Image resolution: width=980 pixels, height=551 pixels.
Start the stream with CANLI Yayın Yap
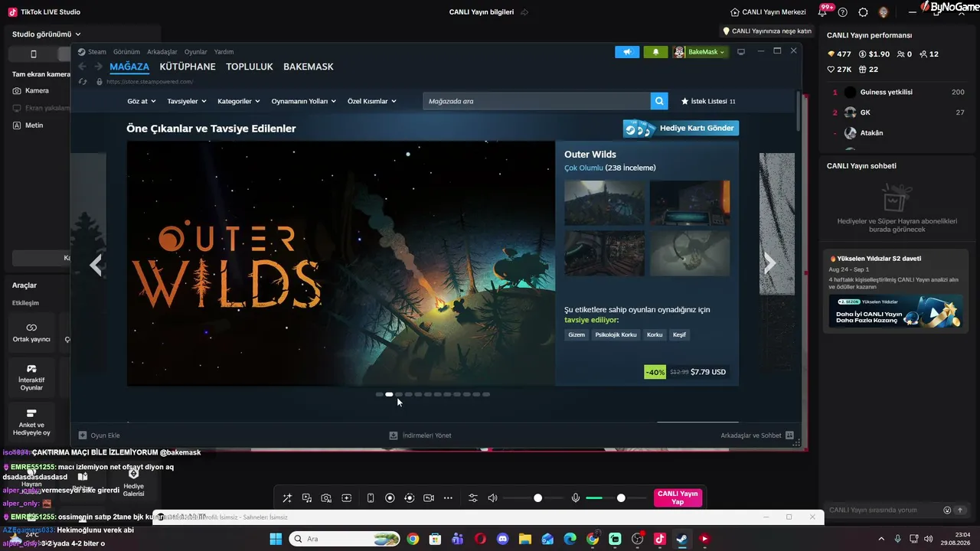(678, 498)
